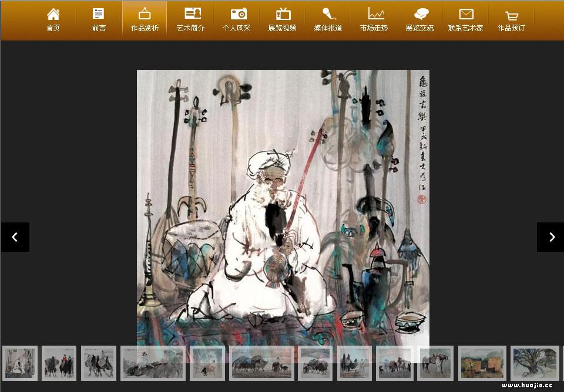
Task: Open the thumbnail with the red-clothed camel rider
Action: [59, 363]
